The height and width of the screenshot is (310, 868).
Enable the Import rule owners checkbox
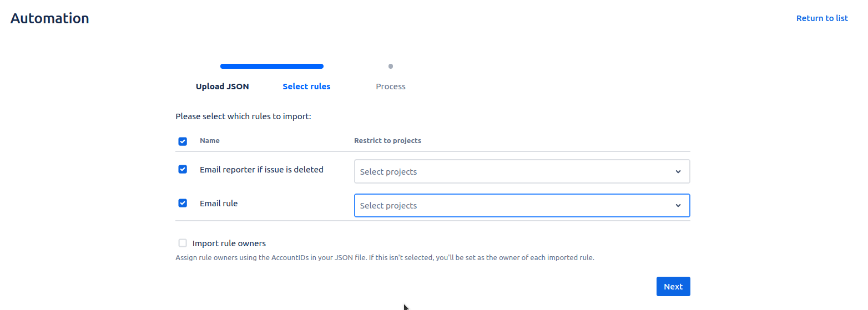pos(183,243)
